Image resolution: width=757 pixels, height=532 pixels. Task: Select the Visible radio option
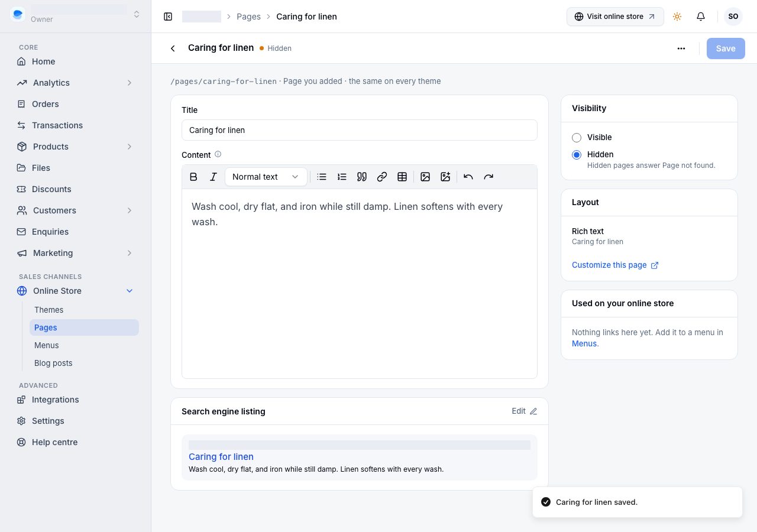[577, 137]
